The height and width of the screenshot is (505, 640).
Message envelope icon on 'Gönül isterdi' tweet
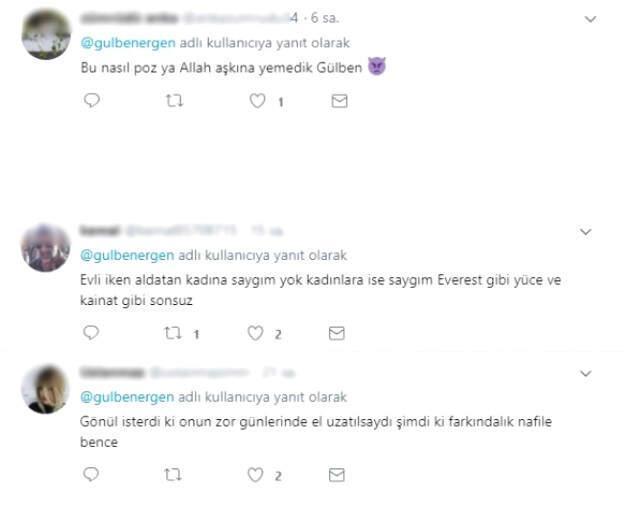[x=337, y=475]
